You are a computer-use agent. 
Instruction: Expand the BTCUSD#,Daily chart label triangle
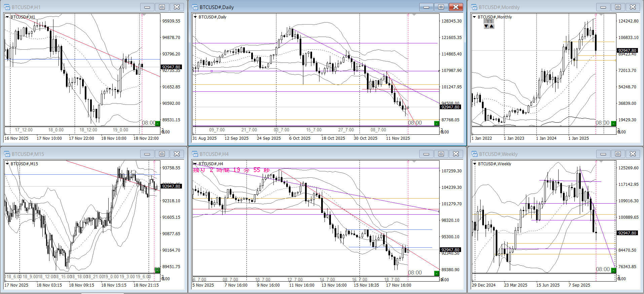[195, 17]
